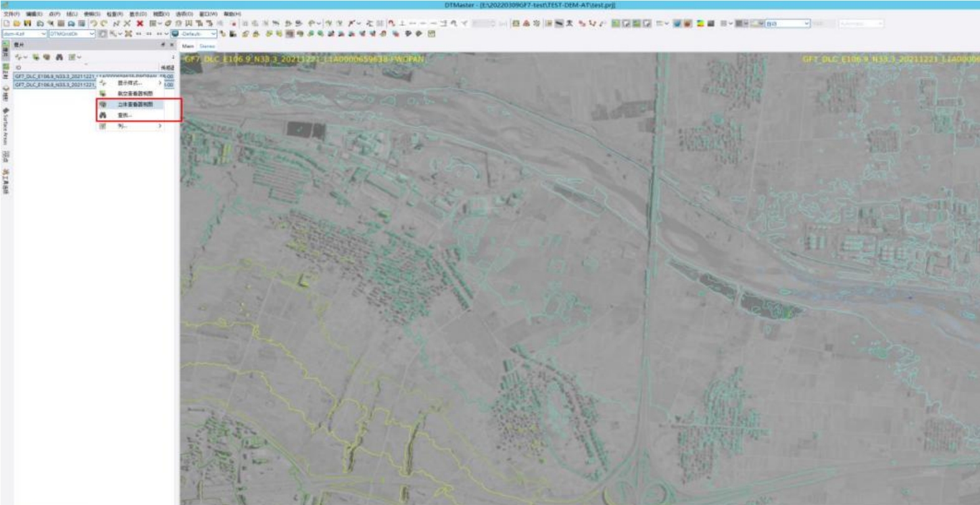Click binoculars find icon in photo panel

(x=59, y=57)
